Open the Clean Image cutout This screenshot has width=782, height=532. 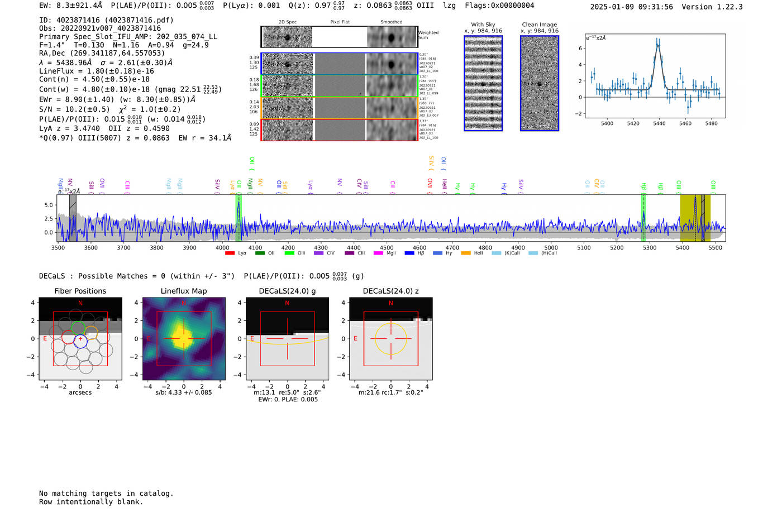click(540, 83)
